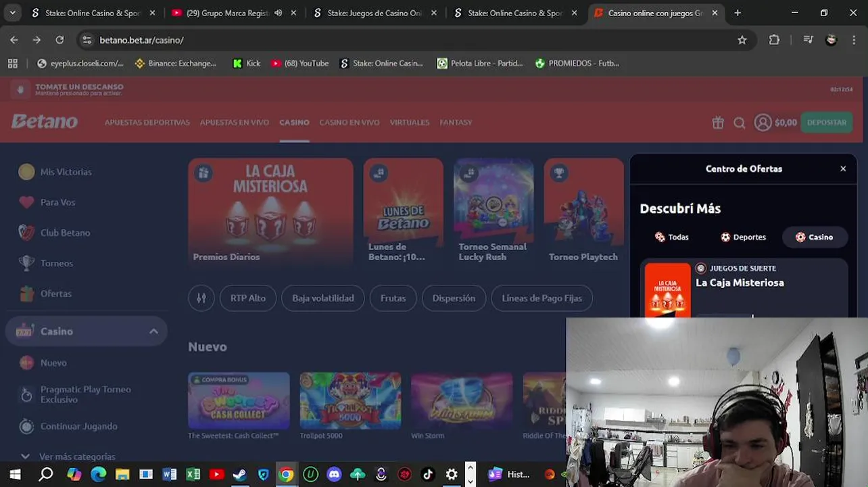Image resolution: width=868 pixels, height=487 pixels.
Task: Mute the Grupo Marca Registrada tab audio
Action: pos(278,13)
